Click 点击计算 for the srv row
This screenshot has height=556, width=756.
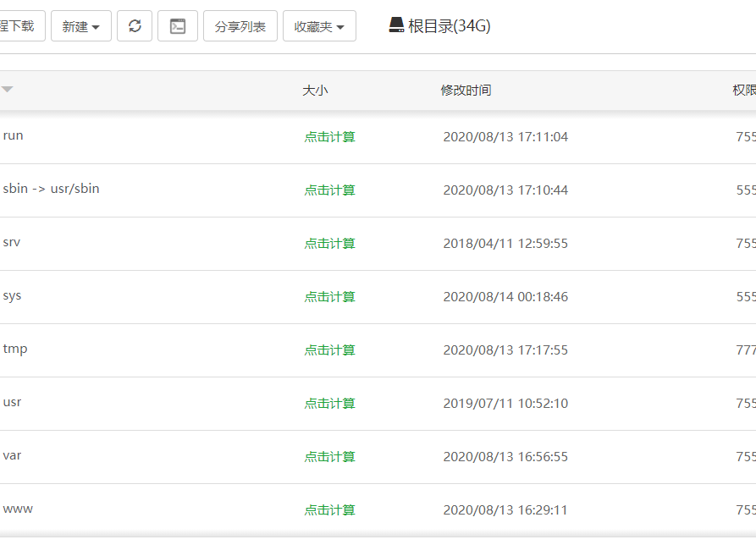tap(330, 244)
